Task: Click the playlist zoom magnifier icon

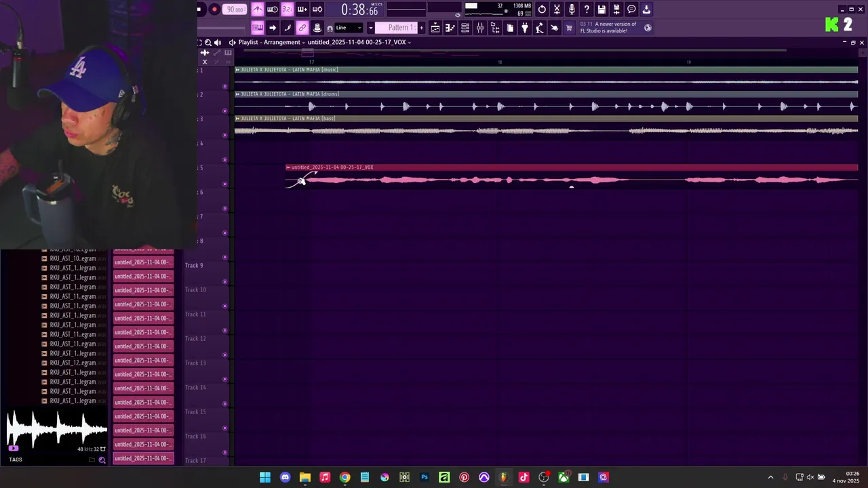Action: [x=208, y=42]
